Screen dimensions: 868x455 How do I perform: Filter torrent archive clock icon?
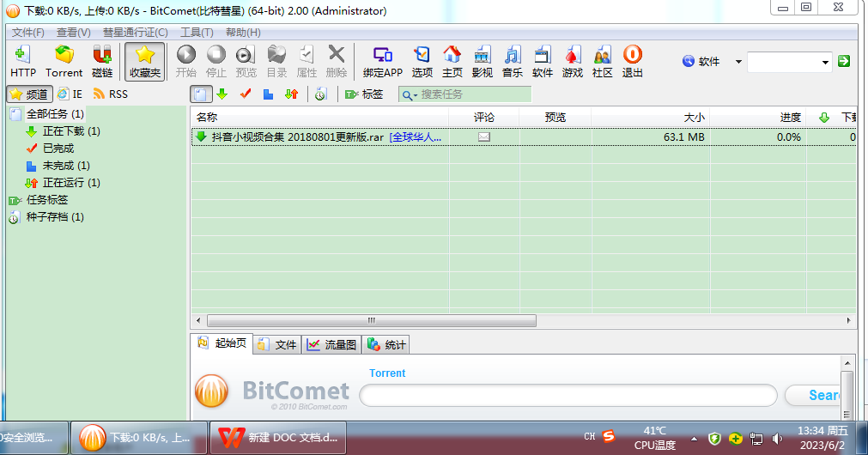coord(320,94)
